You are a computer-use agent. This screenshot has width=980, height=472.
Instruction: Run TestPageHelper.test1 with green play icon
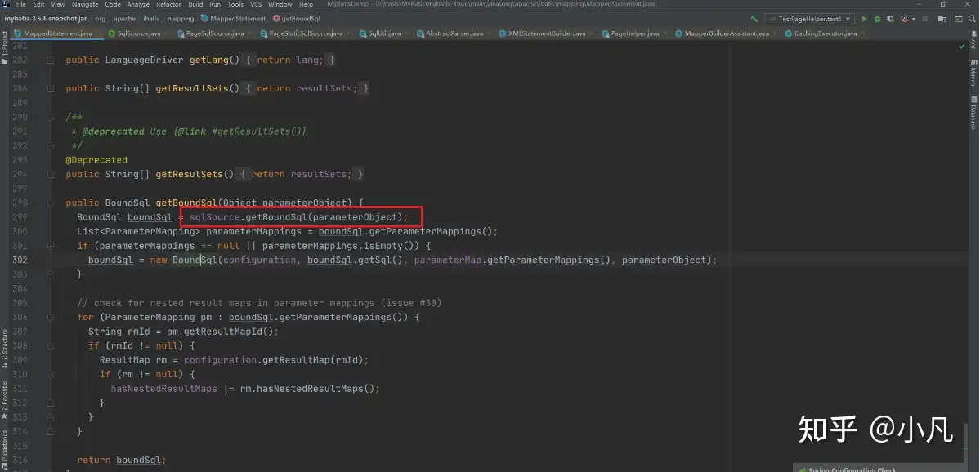point(865,19)
